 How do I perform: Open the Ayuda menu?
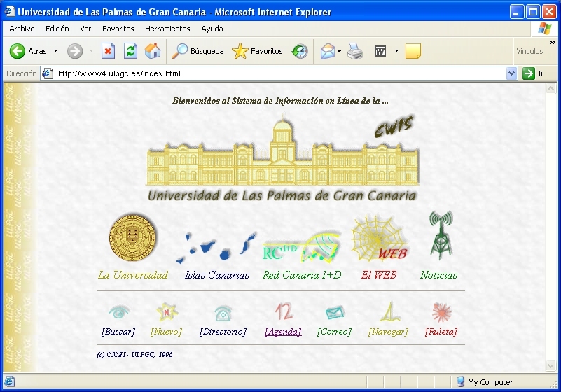pyautogui.click(x=212, y=29)
